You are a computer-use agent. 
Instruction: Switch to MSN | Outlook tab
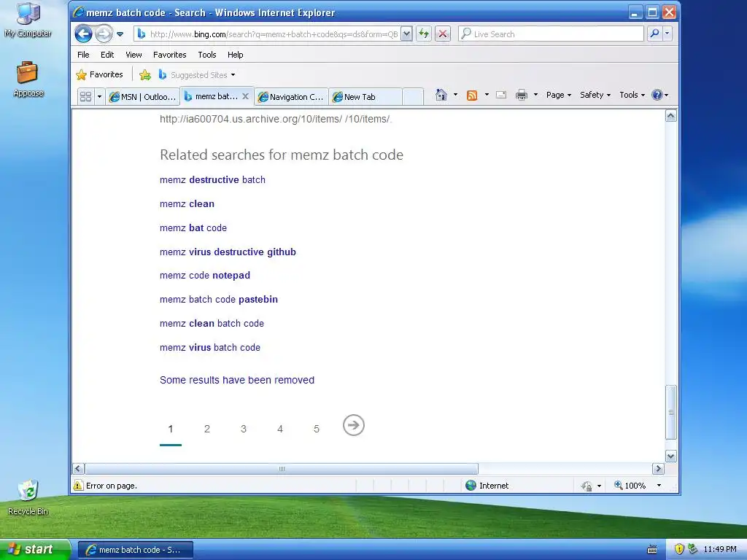143,97
